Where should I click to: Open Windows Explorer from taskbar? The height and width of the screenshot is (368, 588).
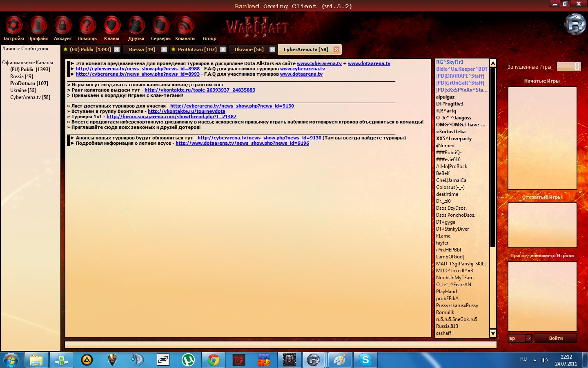pos(36,360)
